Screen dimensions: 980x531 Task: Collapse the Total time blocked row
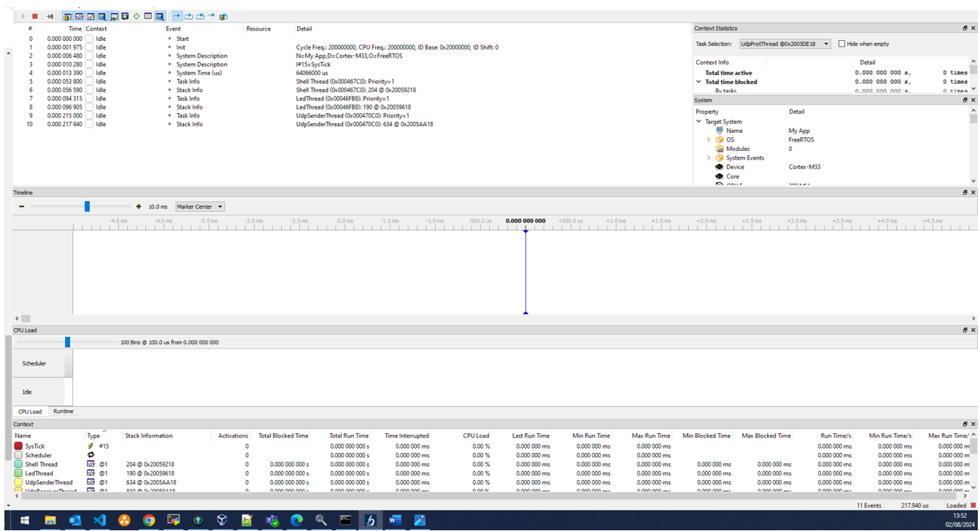(698, 82)
